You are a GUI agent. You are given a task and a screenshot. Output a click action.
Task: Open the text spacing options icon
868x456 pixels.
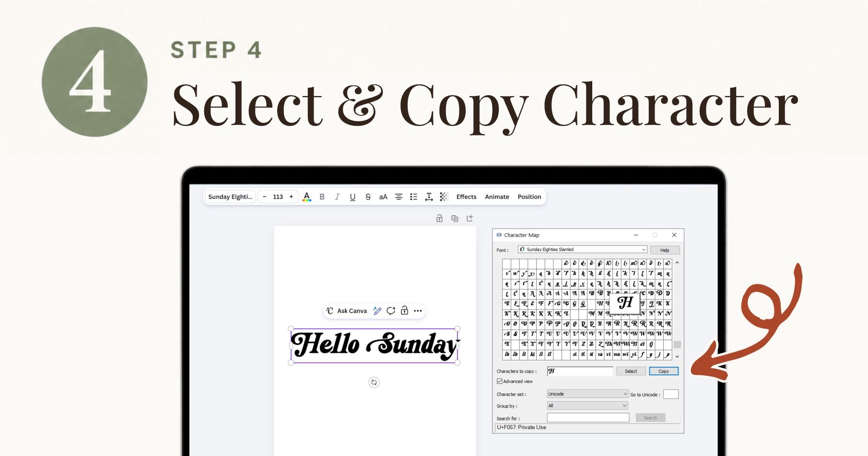coord(429,197)
